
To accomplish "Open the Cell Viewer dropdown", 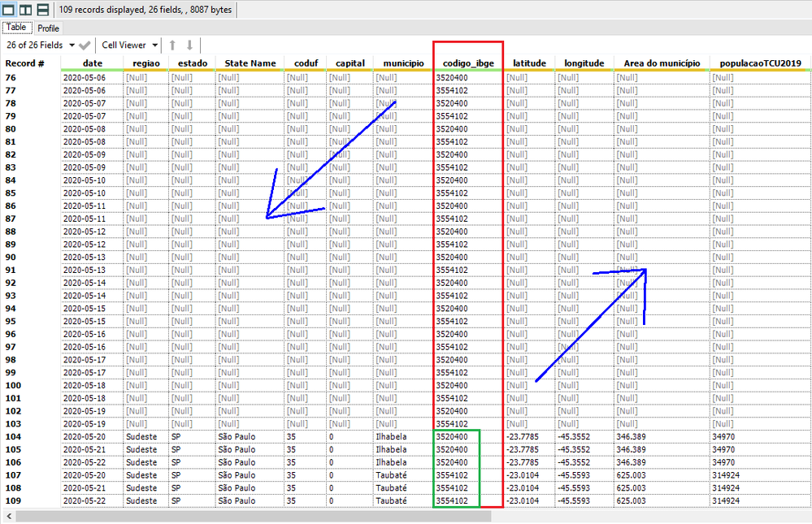I will (129, 45).
